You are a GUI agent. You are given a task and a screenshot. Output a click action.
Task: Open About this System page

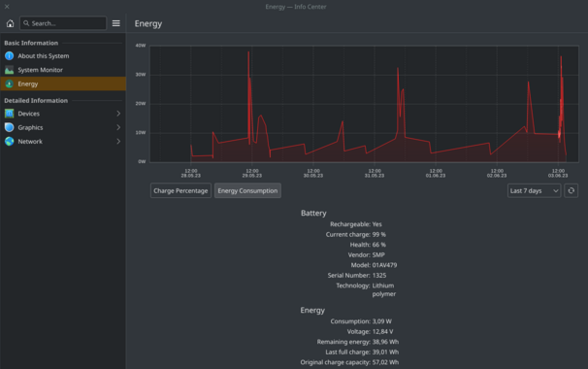(x=63, y=56)
